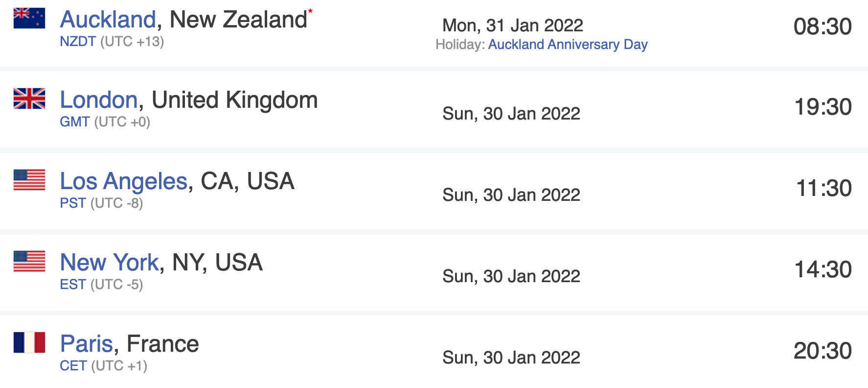This screenshot has height=388, width=868.
Task: Click the New Zealand flag icon
Action: [x=29, y=18]
